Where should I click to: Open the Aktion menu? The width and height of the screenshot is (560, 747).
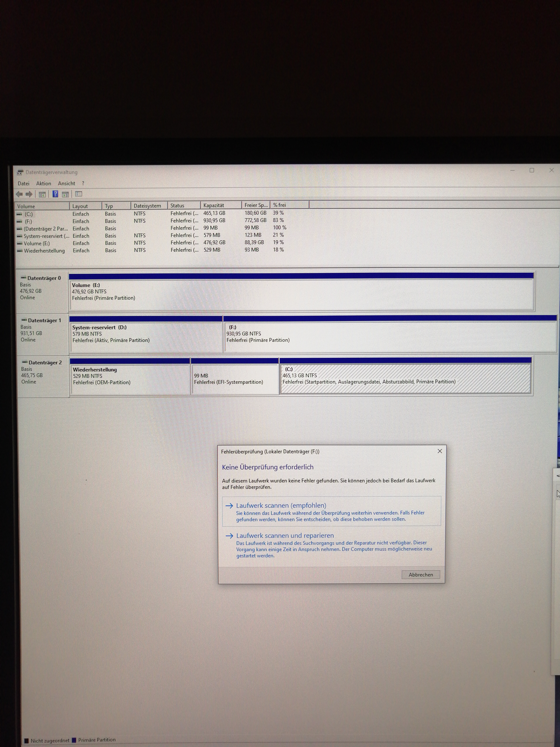pos(44,183)
